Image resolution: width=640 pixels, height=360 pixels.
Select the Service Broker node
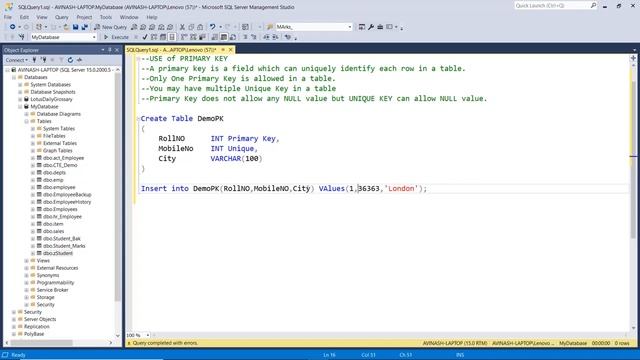52,290
